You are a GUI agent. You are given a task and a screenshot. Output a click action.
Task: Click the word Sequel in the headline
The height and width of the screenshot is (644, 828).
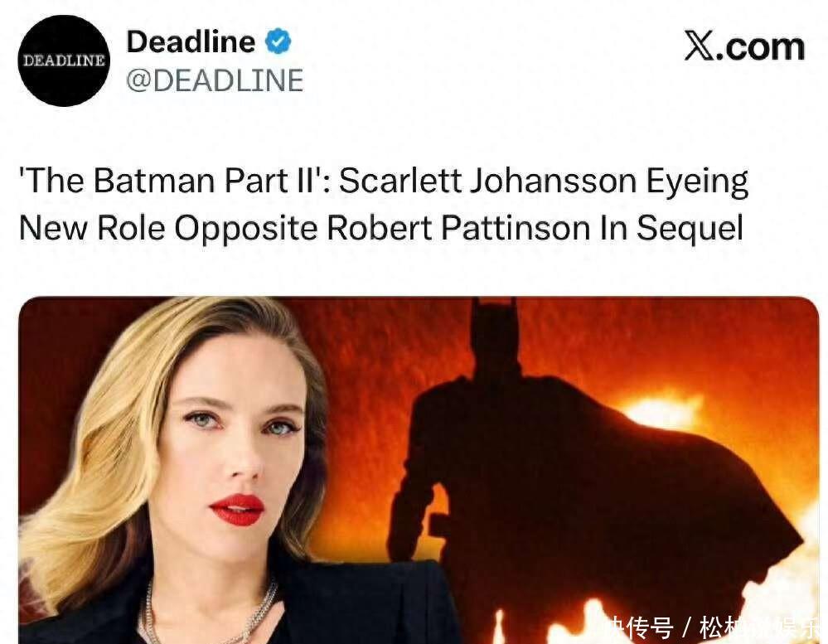(690, 229)
